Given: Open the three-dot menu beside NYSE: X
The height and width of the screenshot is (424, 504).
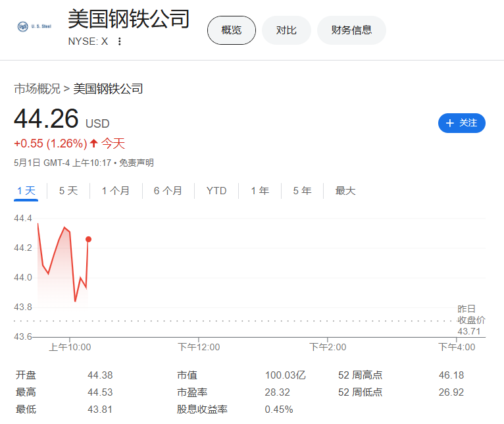Looking at the screenshot, I should point(120,41).
